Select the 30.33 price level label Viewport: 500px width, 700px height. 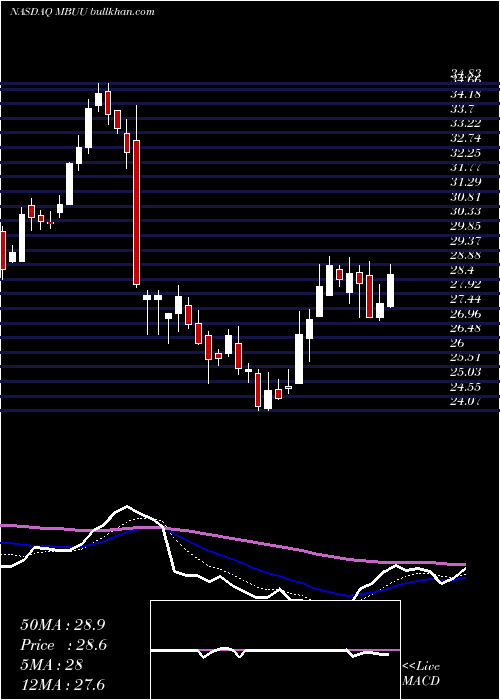[465, 212]
